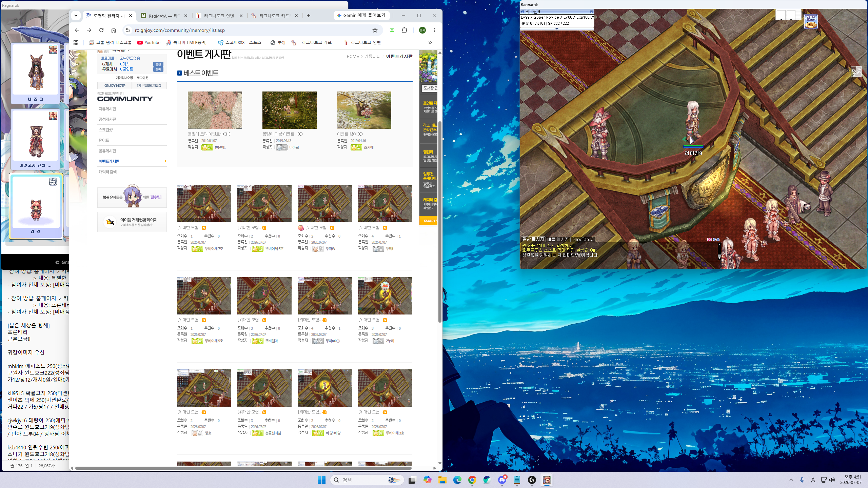Bookmark this page with the star icon
The width and height of the screenshot is (868, 488).
point(375,30)
